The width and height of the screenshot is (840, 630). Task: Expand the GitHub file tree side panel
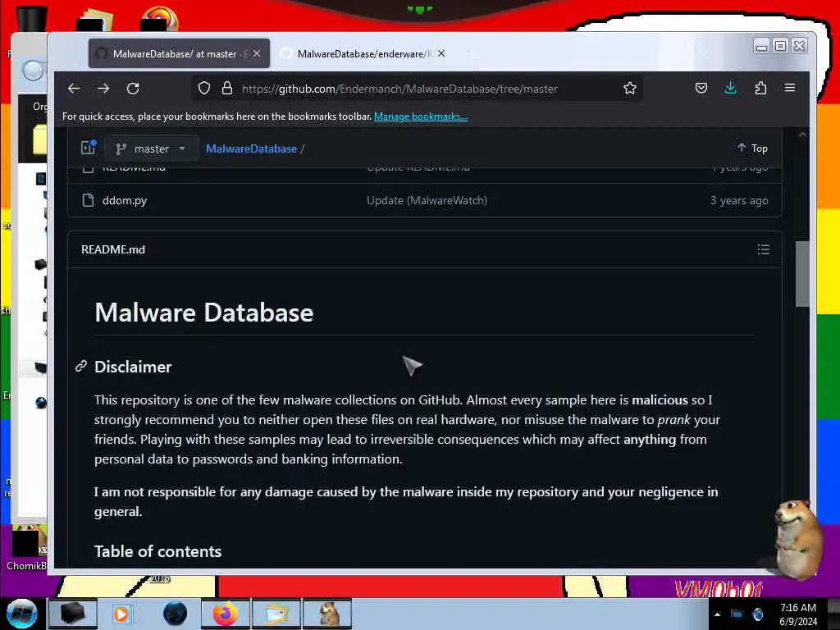point(89,148)
